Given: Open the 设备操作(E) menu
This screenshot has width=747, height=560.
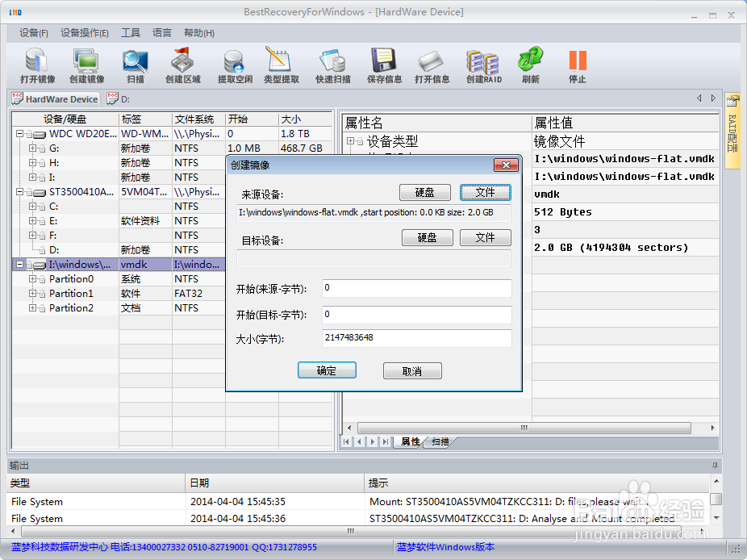Looking at the screenshot, I should coord(85,33).
